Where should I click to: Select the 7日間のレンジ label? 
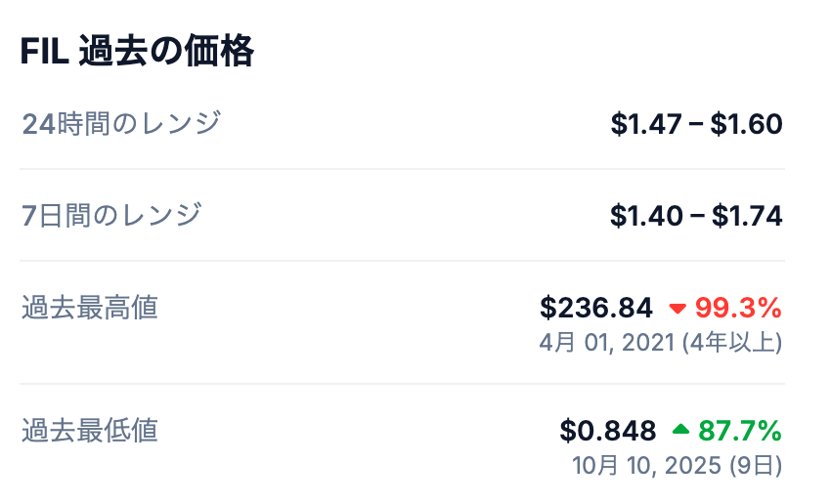pyautogui.click(x=111, y=215)
